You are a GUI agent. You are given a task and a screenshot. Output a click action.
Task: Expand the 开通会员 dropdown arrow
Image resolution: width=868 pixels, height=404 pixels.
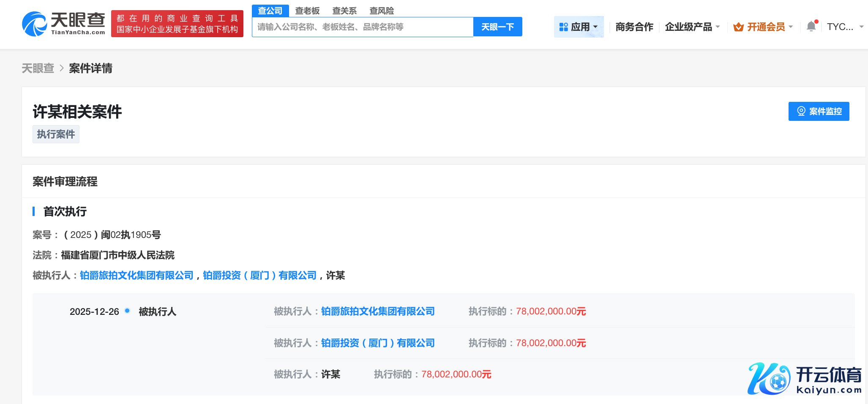pyautogui.click(x=791, y=27)
